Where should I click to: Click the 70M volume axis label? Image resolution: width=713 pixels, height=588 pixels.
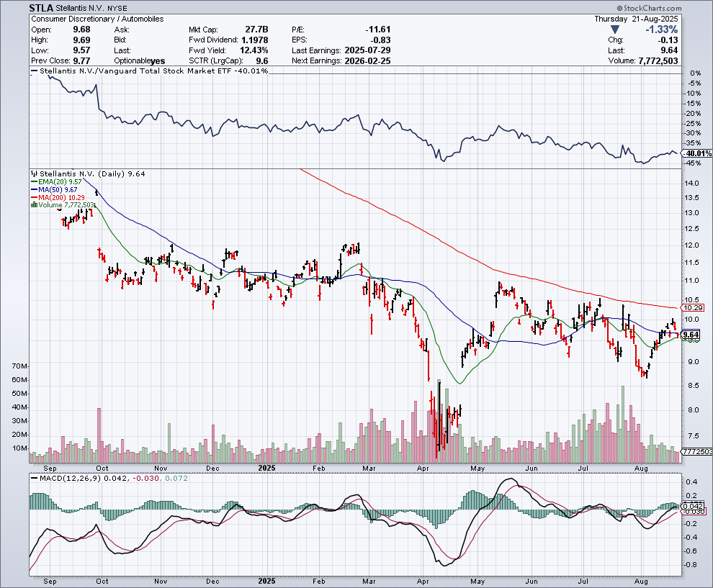(19, 366)
